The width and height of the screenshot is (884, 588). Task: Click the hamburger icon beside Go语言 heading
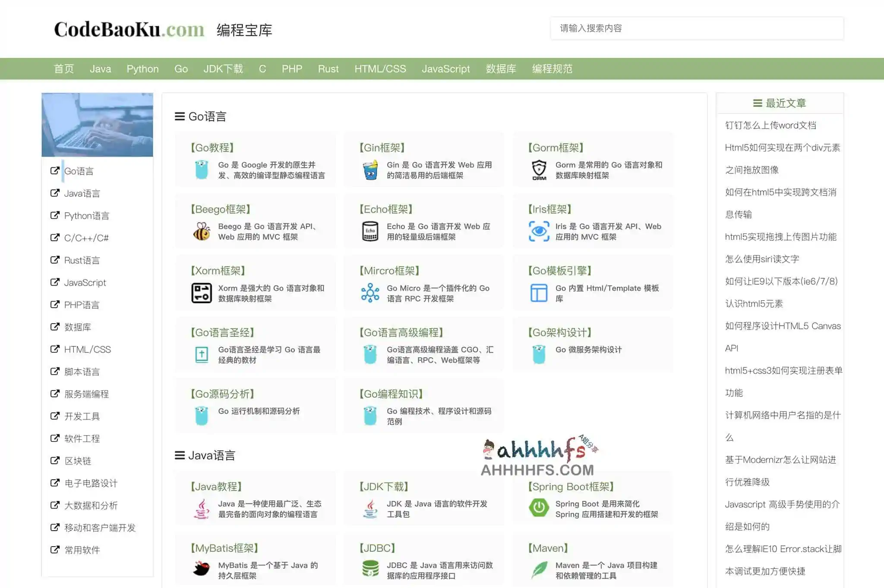tap(179, 116)
